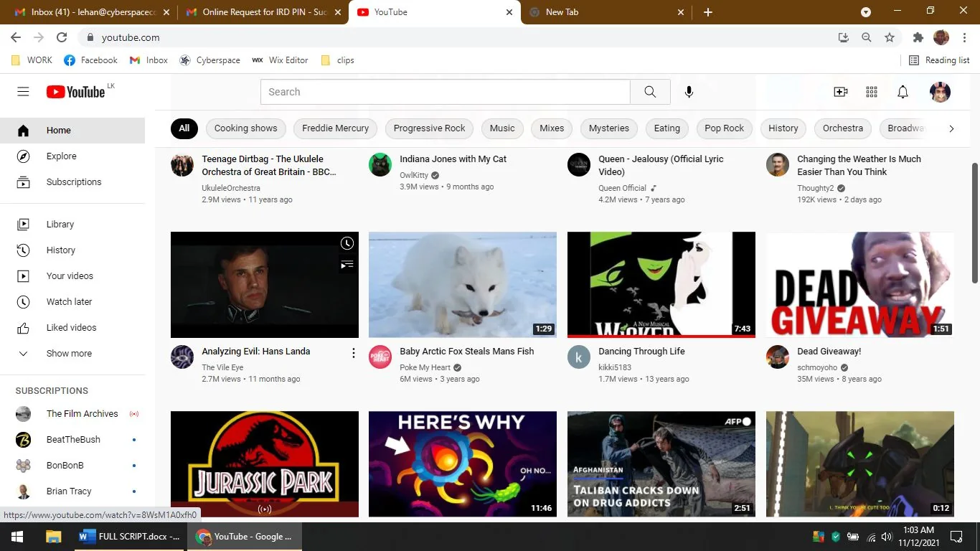Image resolution: width=980 pixels, height=551 pixels.
Task: Open the Windows Start menu
Action: click(x=17, y=537)
